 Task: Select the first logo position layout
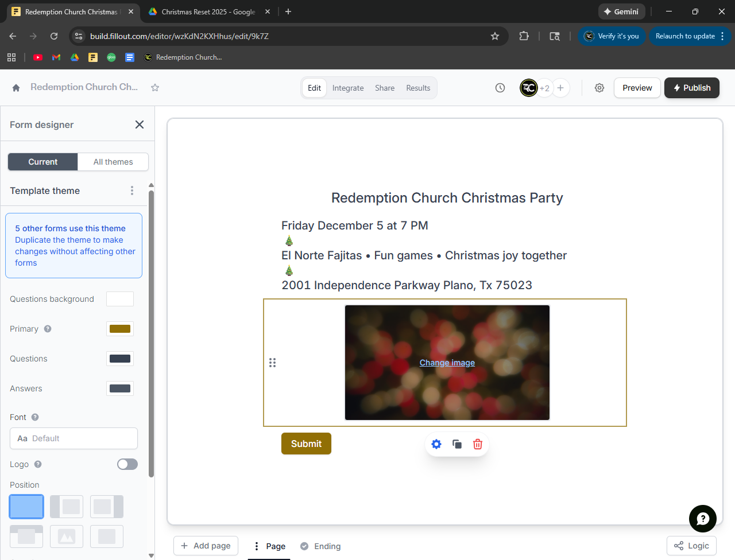(x=26, y=507)
